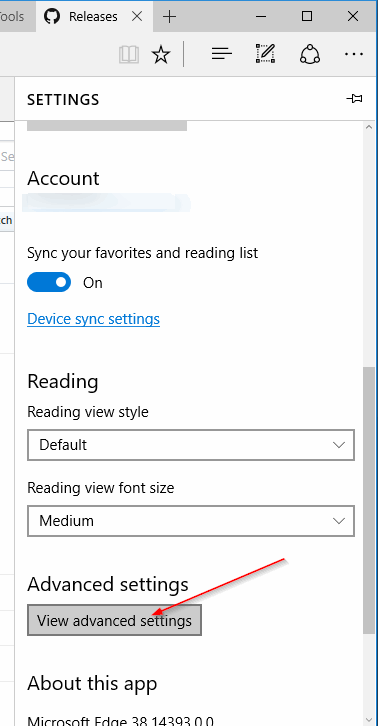This screenshot has width=378, height=726.
Task: Open the Share icon
Action: 309,54
